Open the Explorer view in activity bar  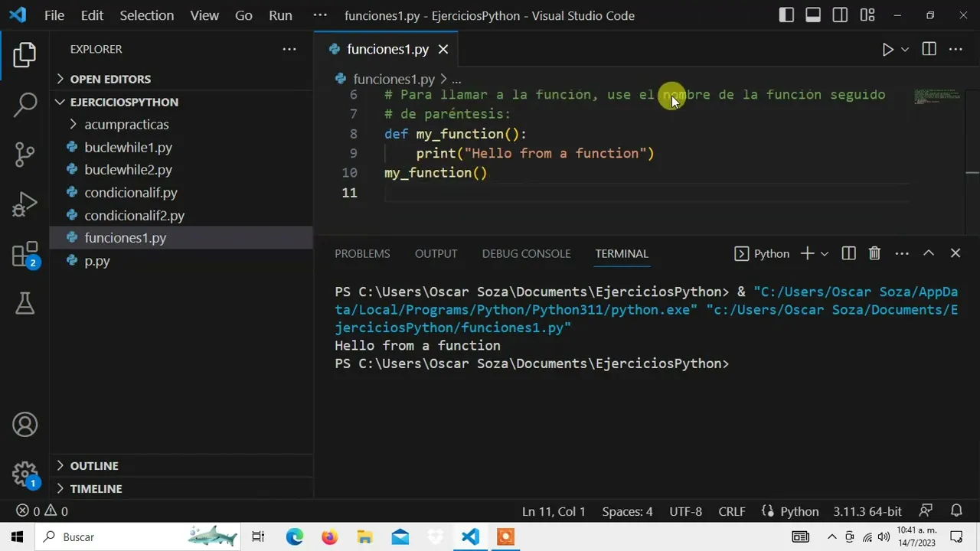(24, 54)
